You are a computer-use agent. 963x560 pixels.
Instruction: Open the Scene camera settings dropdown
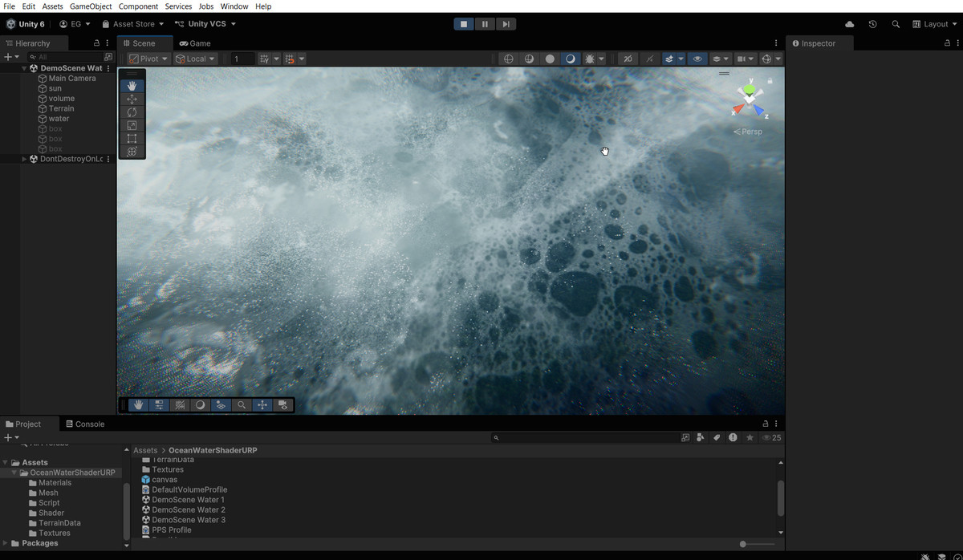pyautogui.click(x=746, y=59)
